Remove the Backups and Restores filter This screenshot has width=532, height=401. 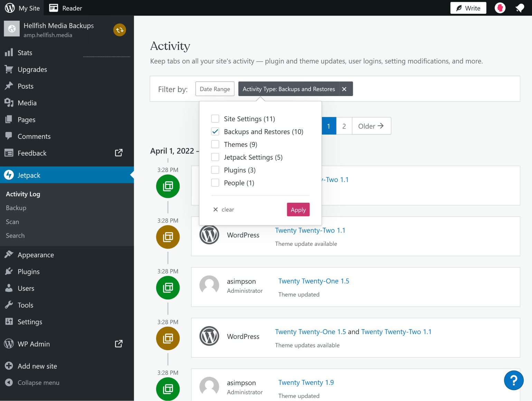click(344, 89)
